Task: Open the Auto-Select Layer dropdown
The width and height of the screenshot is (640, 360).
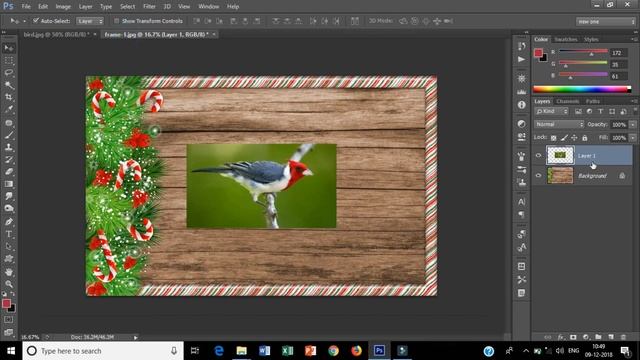Action: tap(90, 21)
